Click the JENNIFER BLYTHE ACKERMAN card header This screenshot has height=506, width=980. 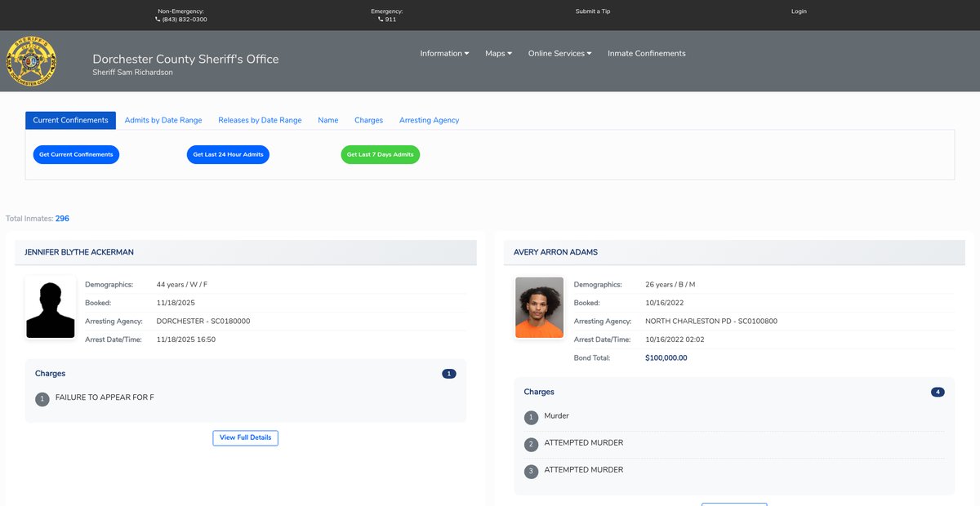(246, 252)
